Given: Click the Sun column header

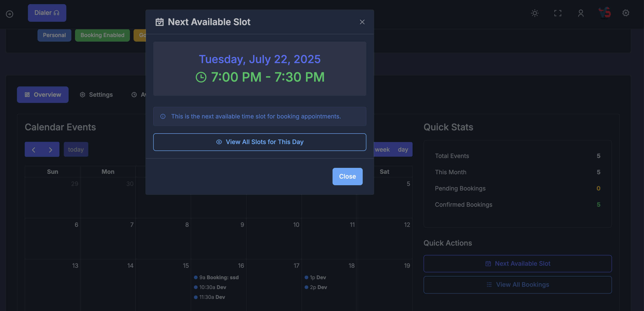Looking at the screenshot, I should click(x=53, y=172).
